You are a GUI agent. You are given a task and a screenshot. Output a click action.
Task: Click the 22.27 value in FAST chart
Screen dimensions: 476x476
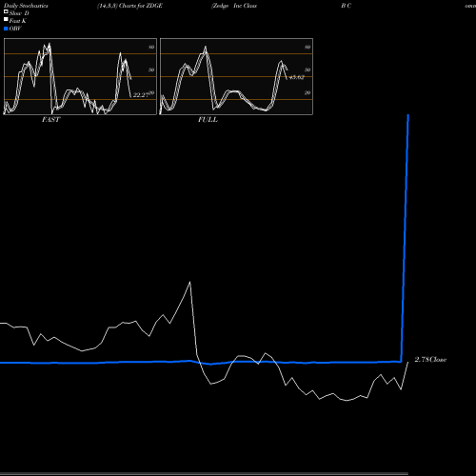coord(141,95)
